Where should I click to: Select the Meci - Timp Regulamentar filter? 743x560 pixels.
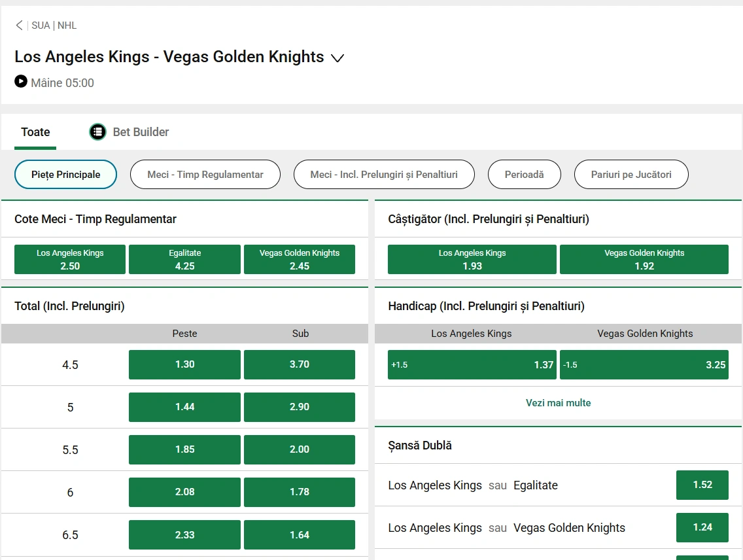tap(205, 174)
